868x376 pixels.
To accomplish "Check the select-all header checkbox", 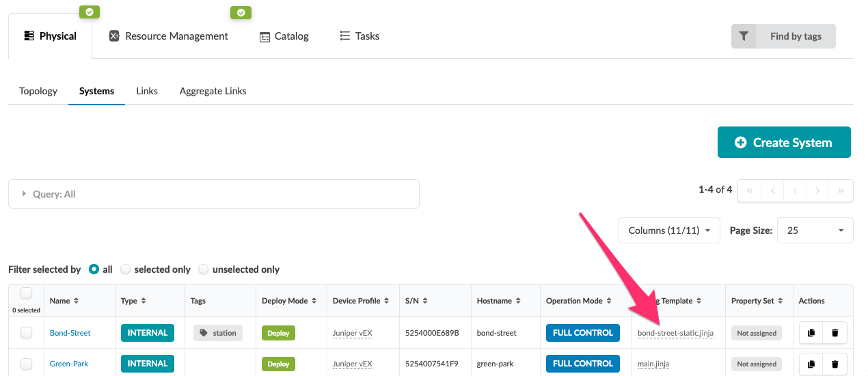I will coord(26,293).
